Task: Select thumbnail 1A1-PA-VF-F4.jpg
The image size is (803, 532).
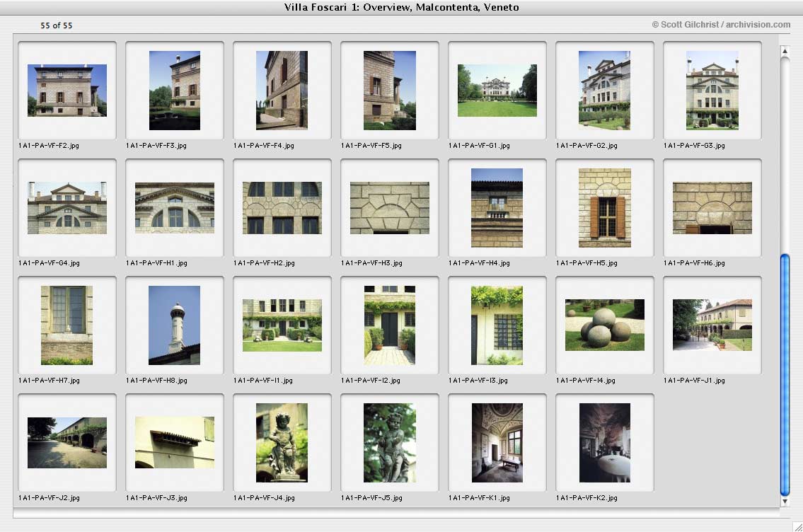Action: (282, 90)
